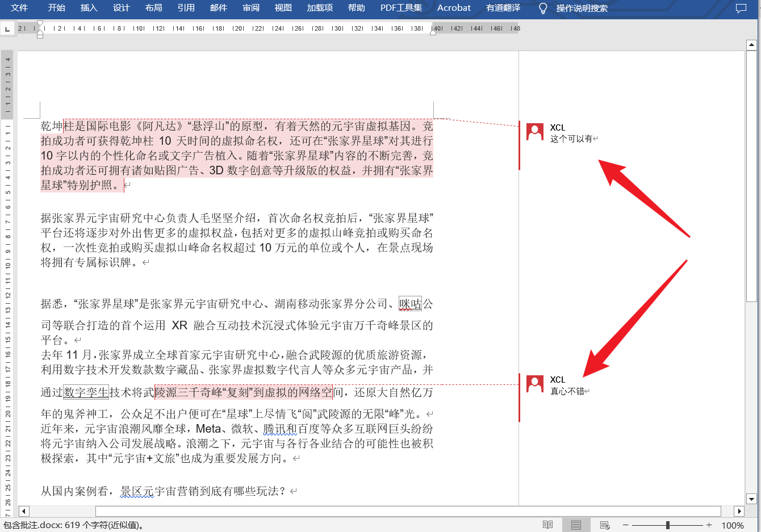Click scroll down arrow on vertical scrollbar

[752, 500]
